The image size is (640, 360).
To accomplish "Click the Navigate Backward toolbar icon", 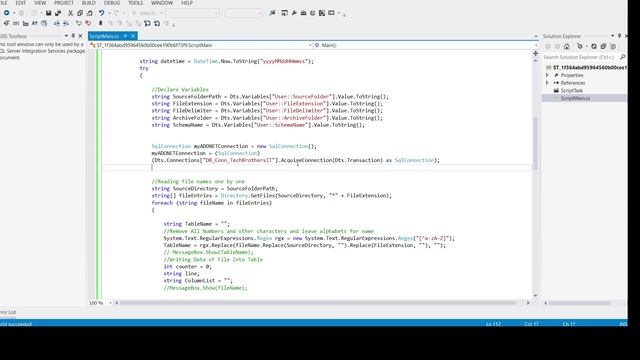I will click(7, 13).
